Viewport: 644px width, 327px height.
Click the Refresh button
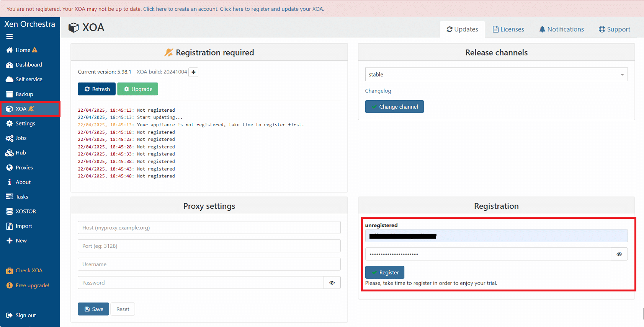pos(97,89)
